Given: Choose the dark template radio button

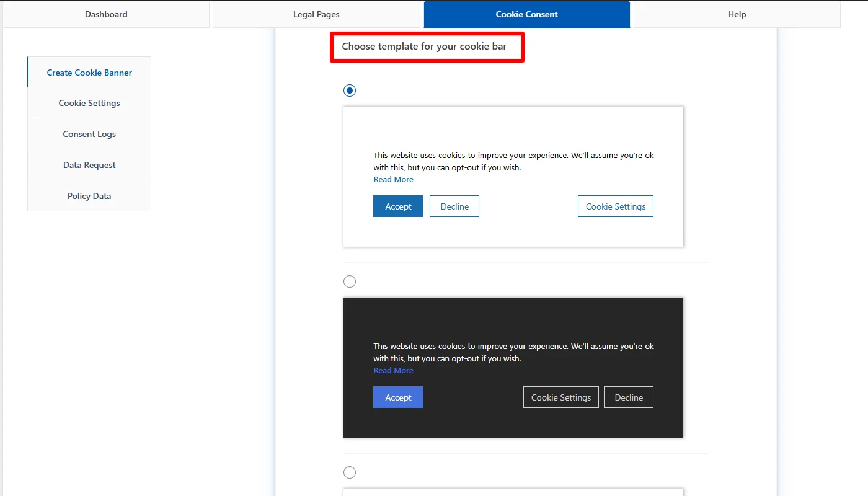Looking at the screenshot, I should click(350, 281).
